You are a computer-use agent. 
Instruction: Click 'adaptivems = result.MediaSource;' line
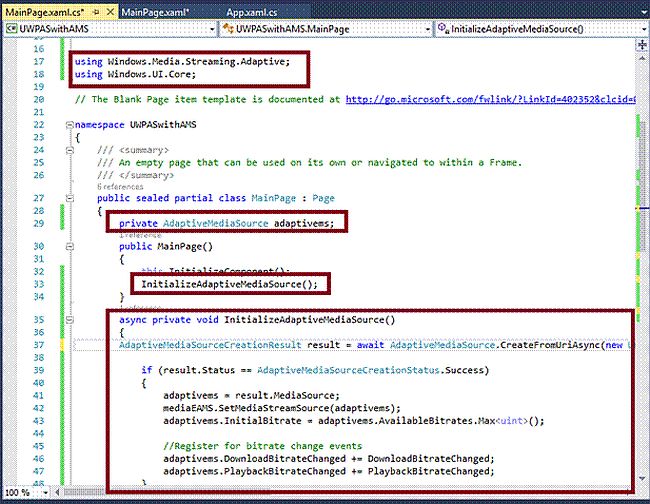[251, 395]
